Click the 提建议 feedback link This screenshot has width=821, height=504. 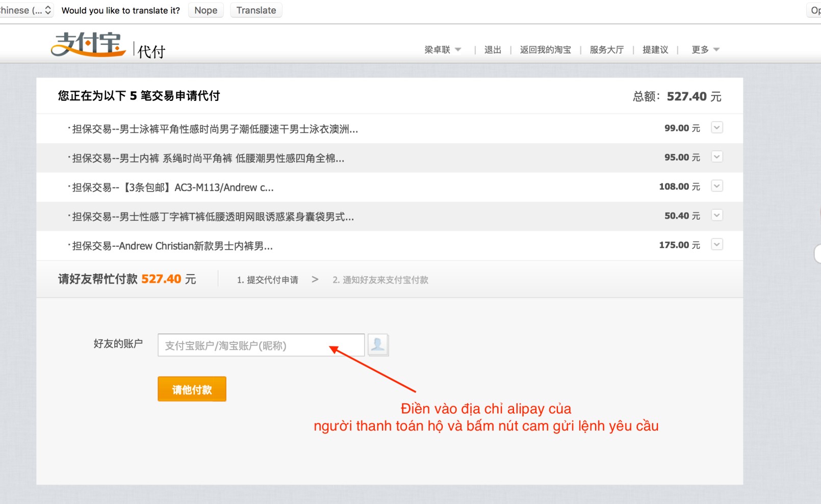pos(655,49)
